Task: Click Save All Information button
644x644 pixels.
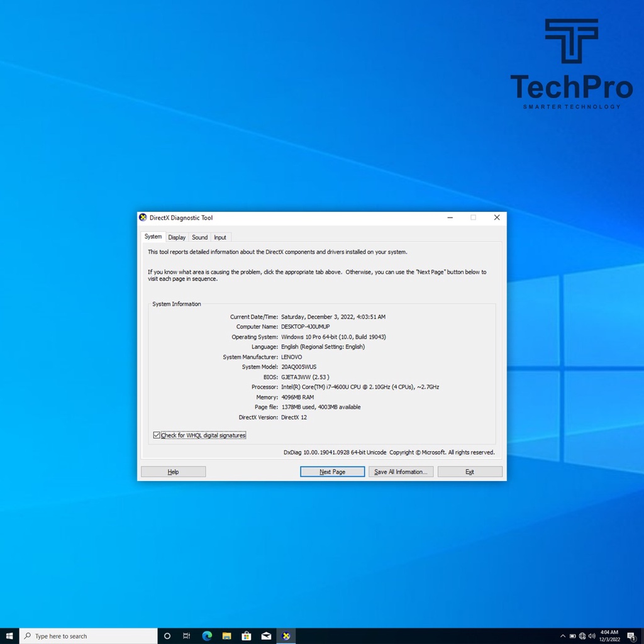Action: pyautogui.click(x=401, y=472)
